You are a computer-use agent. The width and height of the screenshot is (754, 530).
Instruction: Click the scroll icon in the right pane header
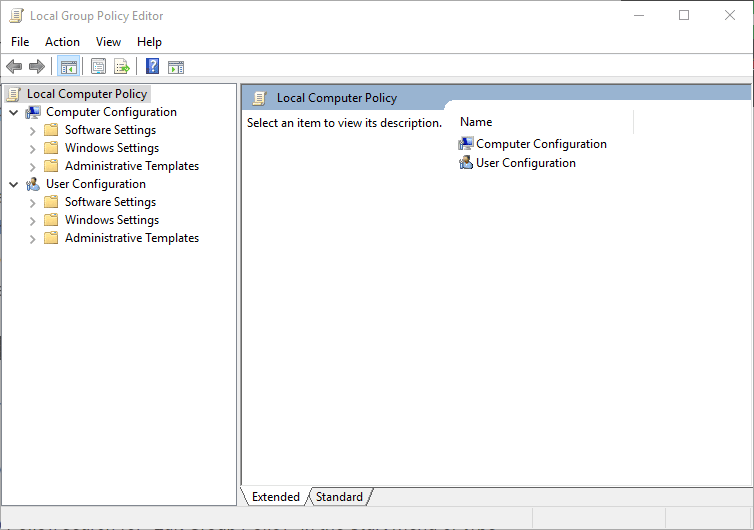pos(260,98)
